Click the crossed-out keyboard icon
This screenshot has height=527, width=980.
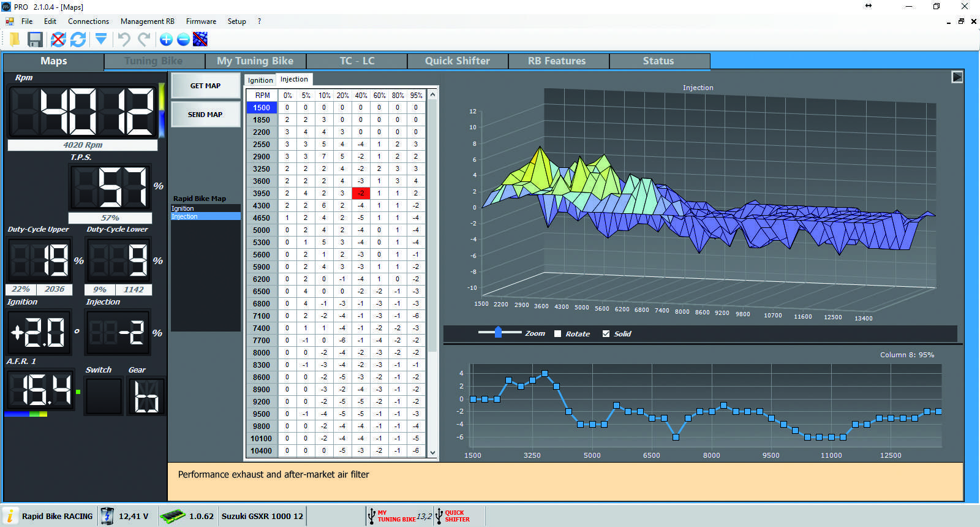click(x=200, y=40)
